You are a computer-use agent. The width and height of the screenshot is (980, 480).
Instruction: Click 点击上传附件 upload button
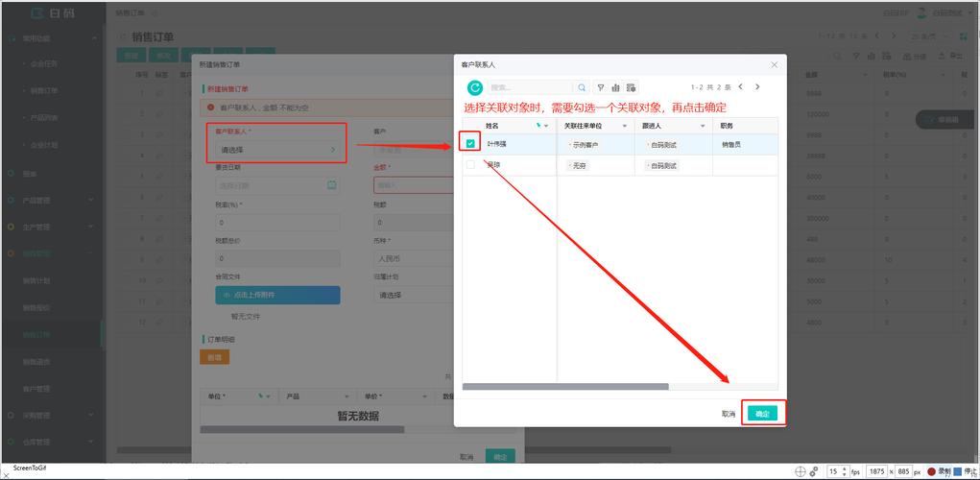click(277, 295)
